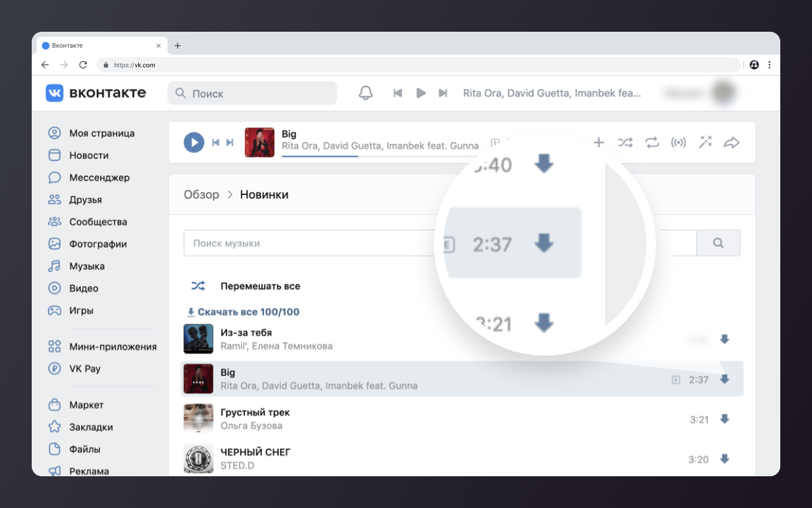Viewport: 812px width, 508px height.
Task: Click Перемешать все button
Action: pos(259,286)
